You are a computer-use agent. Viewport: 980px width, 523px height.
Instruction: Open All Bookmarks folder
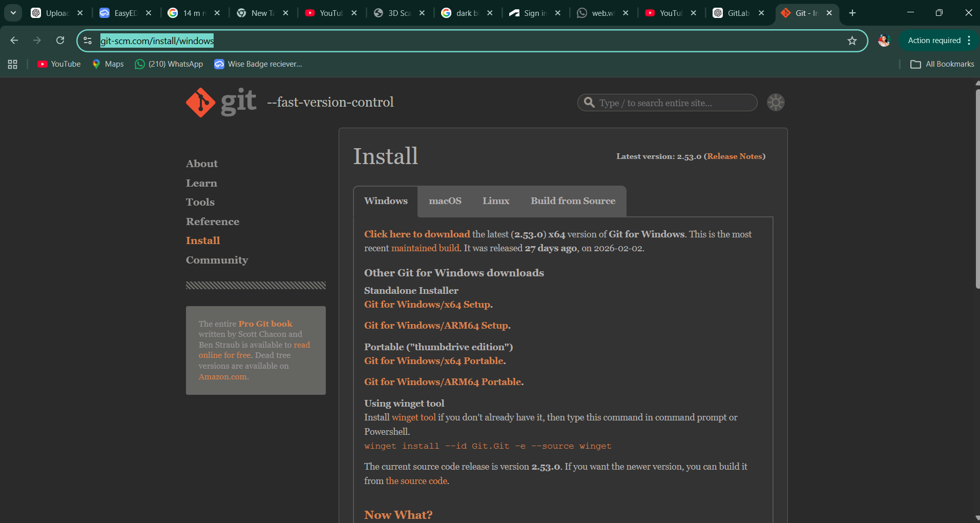(x=942, y=64)
